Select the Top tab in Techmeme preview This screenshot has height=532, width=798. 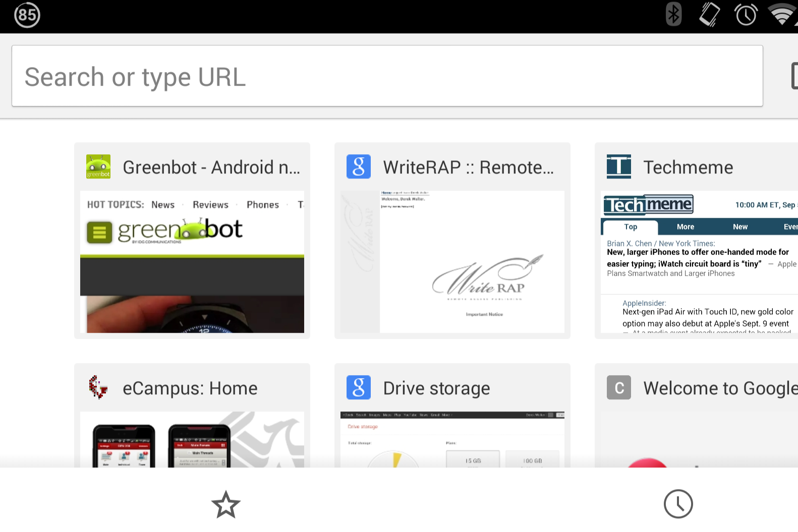coord(631,227)
